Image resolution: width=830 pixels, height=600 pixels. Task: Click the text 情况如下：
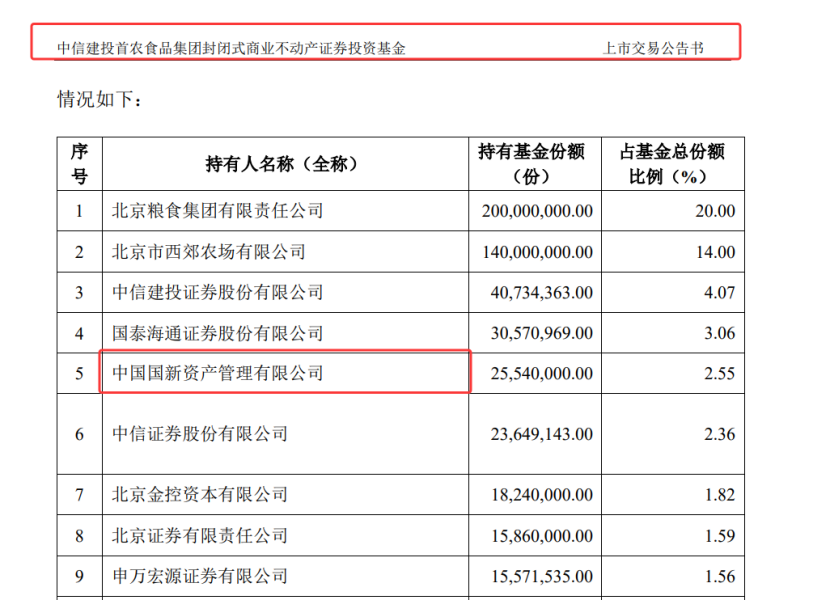click(x=100, y=99)
